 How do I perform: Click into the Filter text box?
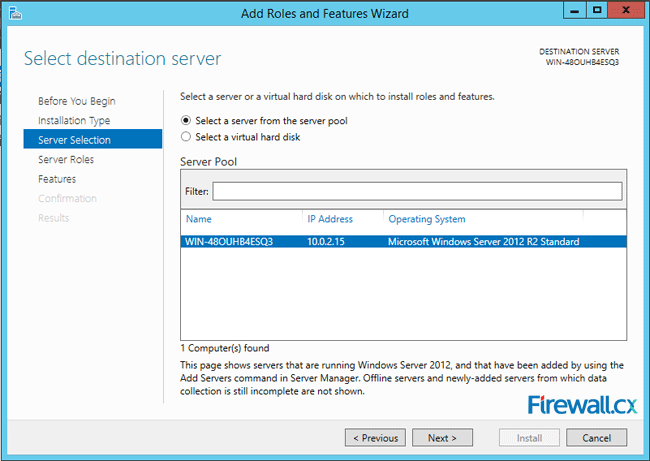[417, 192]
